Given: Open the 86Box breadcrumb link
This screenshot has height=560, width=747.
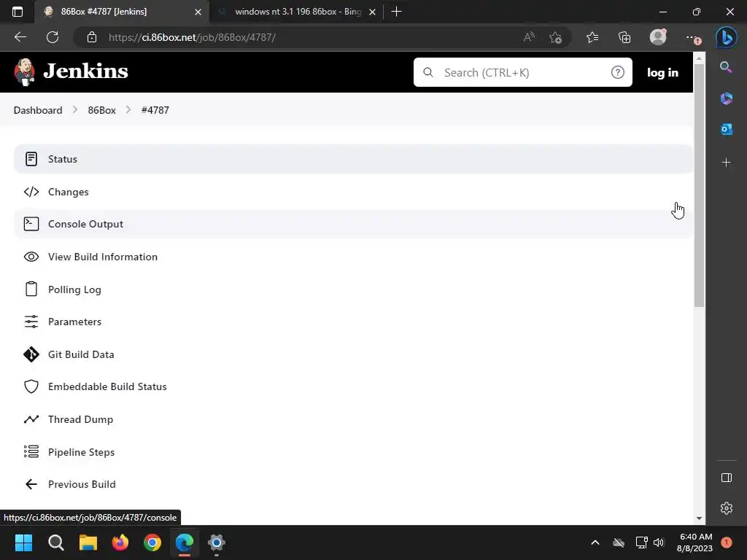Looking at the screenshot, I should click(102, 110).
